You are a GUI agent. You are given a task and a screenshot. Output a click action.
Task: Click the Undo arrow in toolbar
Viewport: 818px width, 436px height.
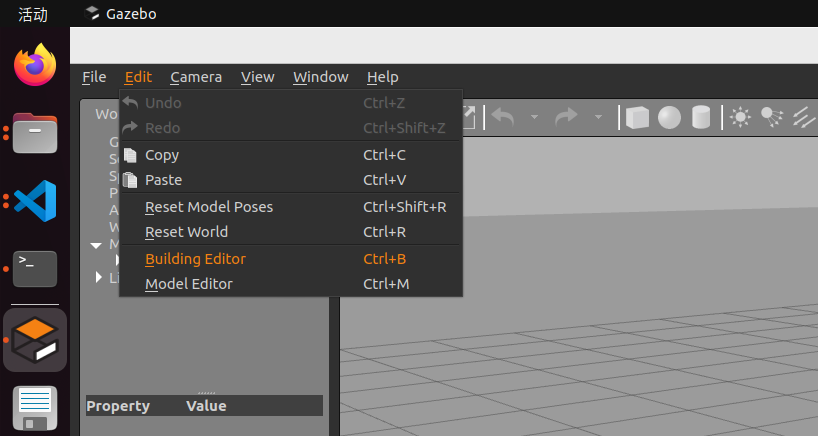[x=503, y=117]
